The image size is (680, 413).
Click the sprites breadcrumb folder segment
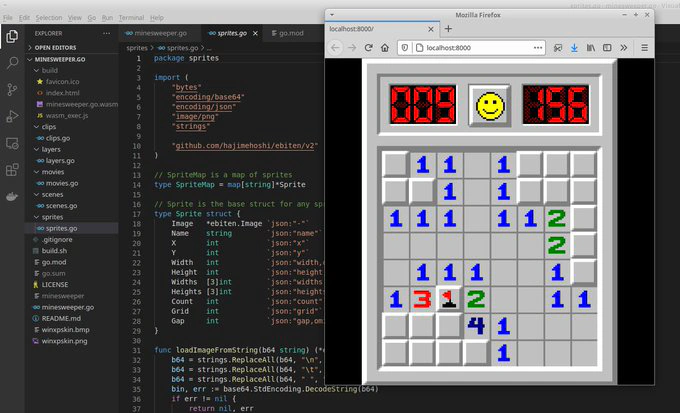pyautogui.click(x=137, y=48)
